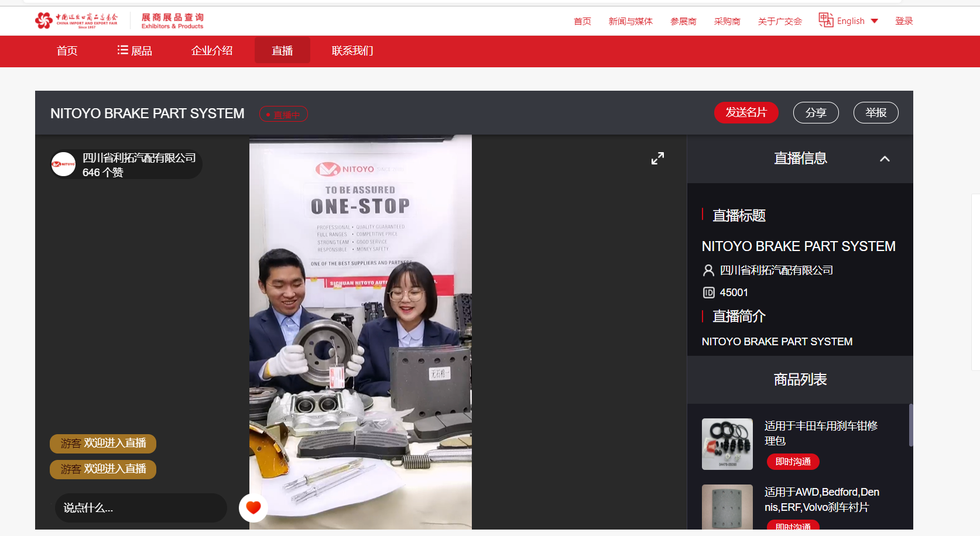980x536 pixels.
Task: Open product 适用于AWD,Bedford,Dennis 刹车衬片 title
Action: click(x=822, y=499)
